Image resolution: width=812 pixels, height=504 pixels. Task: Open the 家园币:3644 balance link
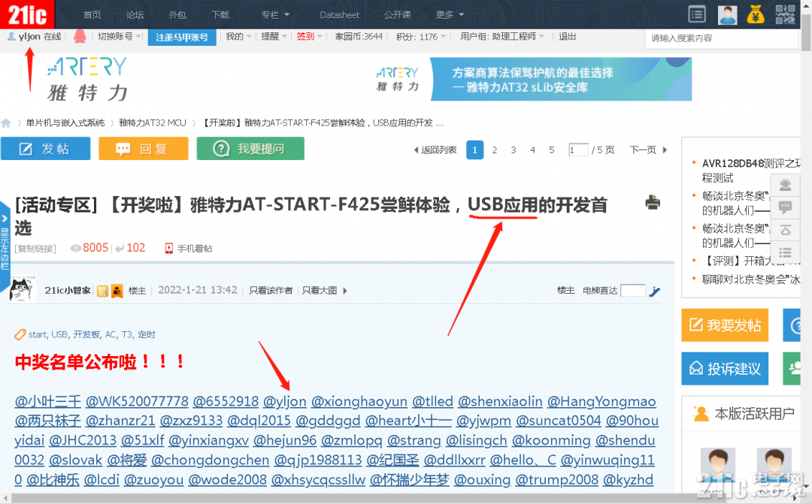[359, 36]
